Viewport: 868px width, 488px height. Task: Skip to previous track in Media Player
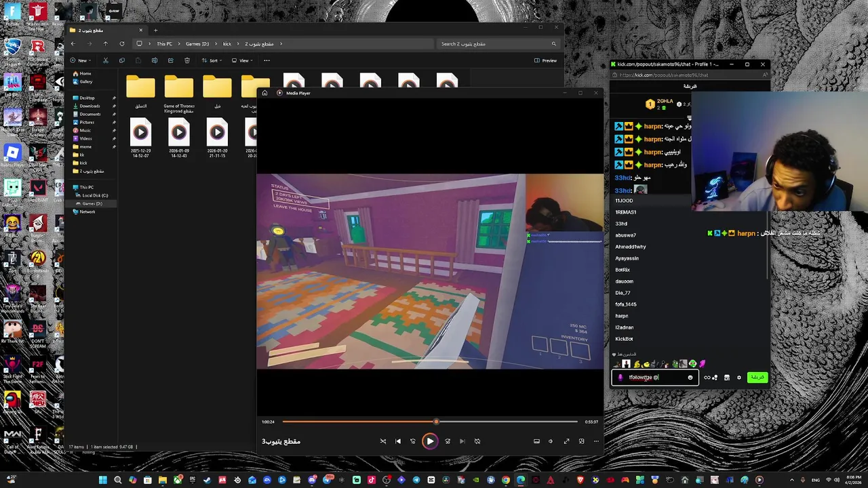(398, 441)
